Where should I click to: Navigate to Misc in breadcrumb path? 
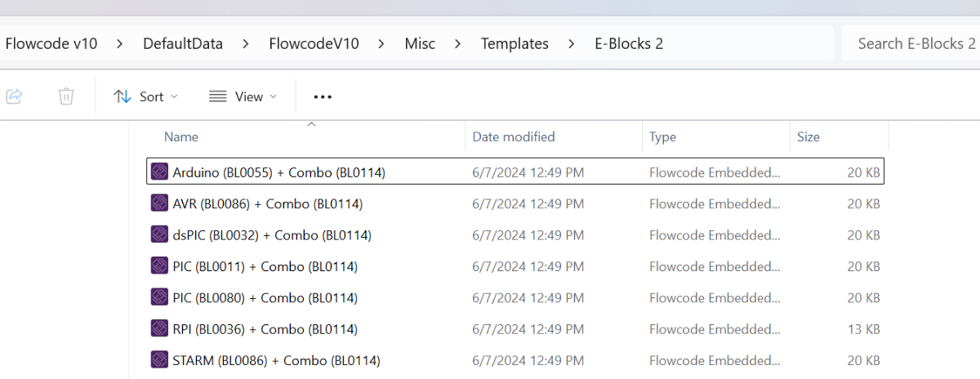(420, 44)
